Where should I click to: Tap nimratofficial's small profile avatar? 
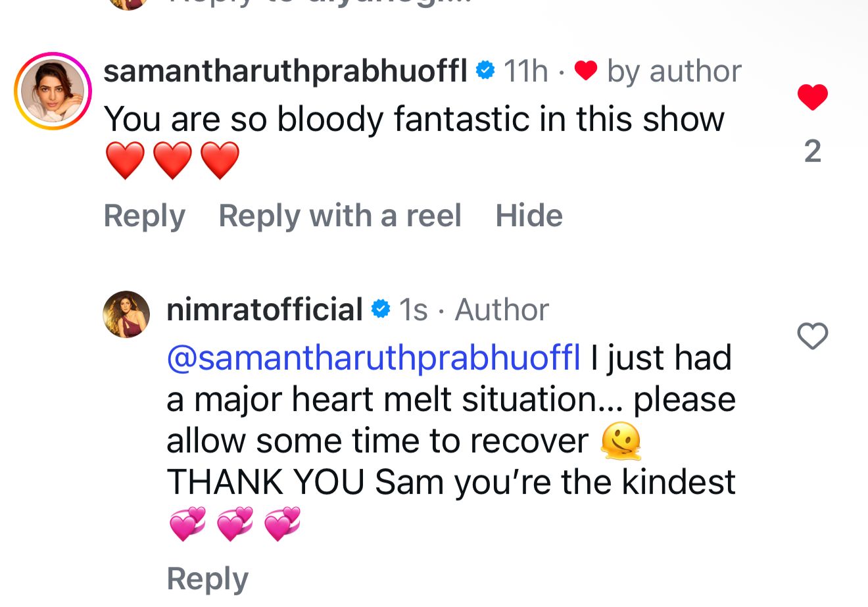point(126,314)
